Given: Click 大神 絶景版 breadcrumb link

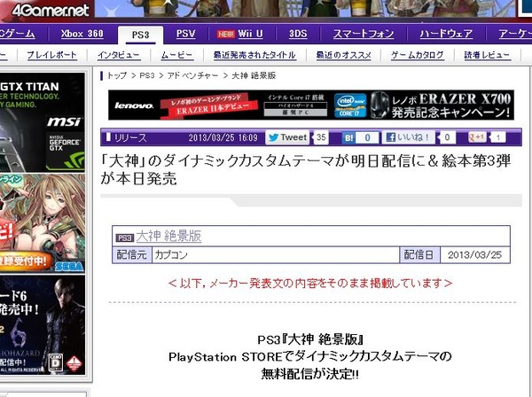Looking at the screenshot, I should point(254,75).
